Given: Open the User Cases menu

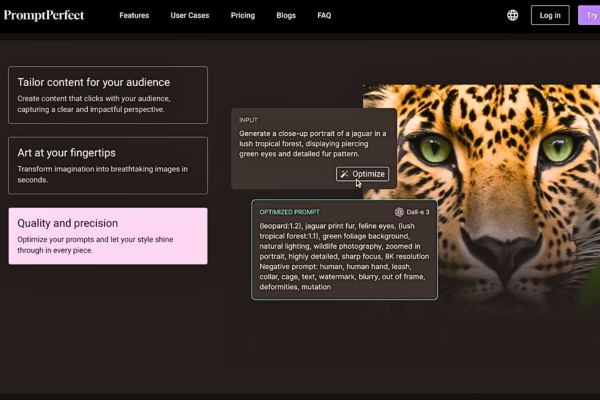Looking at the screenshot, I should pos(190,16).
